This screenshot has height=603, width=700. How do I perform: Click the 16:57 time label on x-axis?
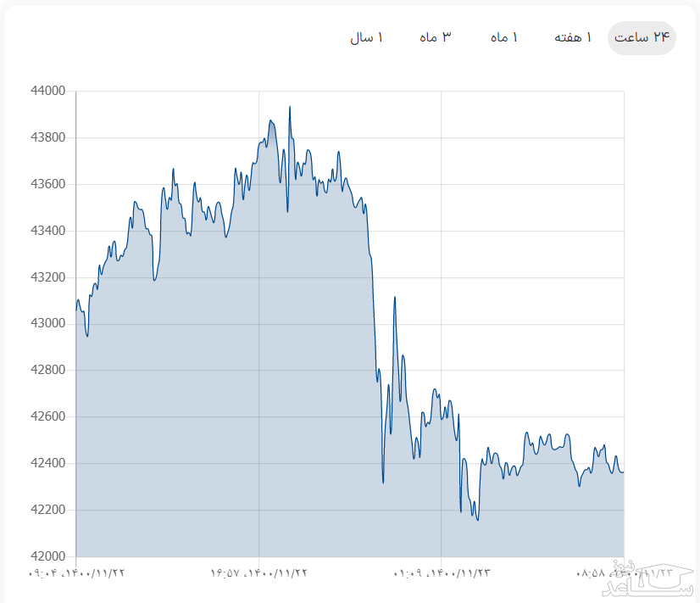(259, 573)
